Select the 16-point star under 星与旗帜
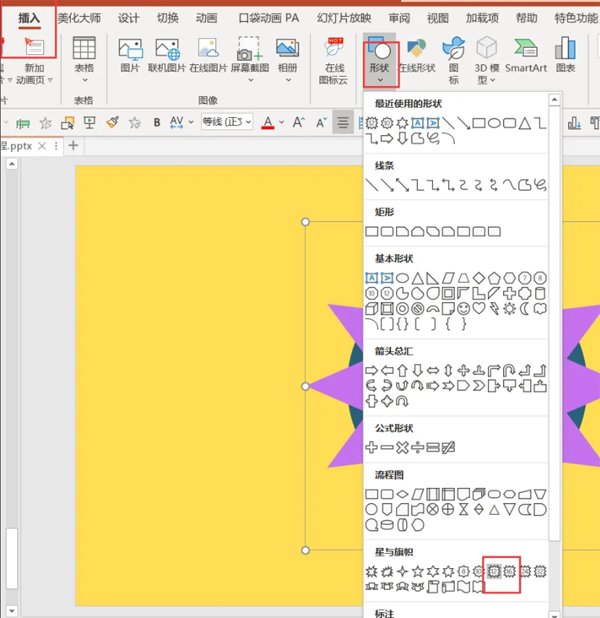 pos(509,571)
